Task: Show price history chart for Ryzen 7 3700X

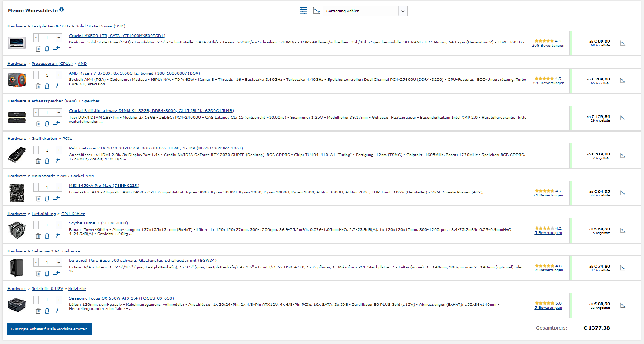Action: click(623, 81)
